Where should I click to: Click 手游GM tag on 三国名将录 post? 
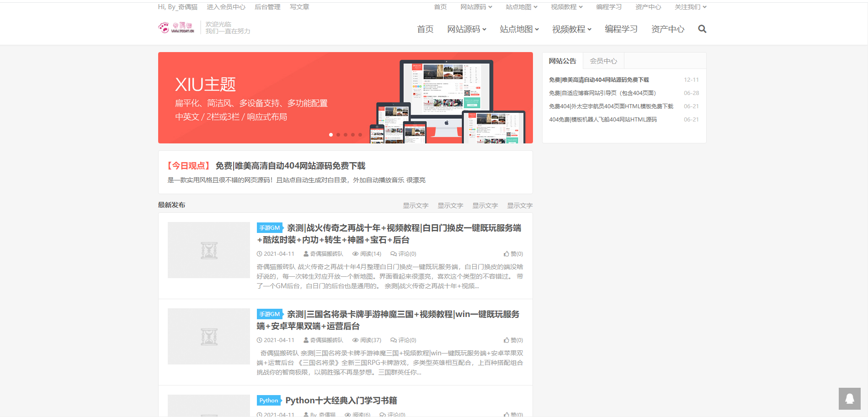(270, 314)
